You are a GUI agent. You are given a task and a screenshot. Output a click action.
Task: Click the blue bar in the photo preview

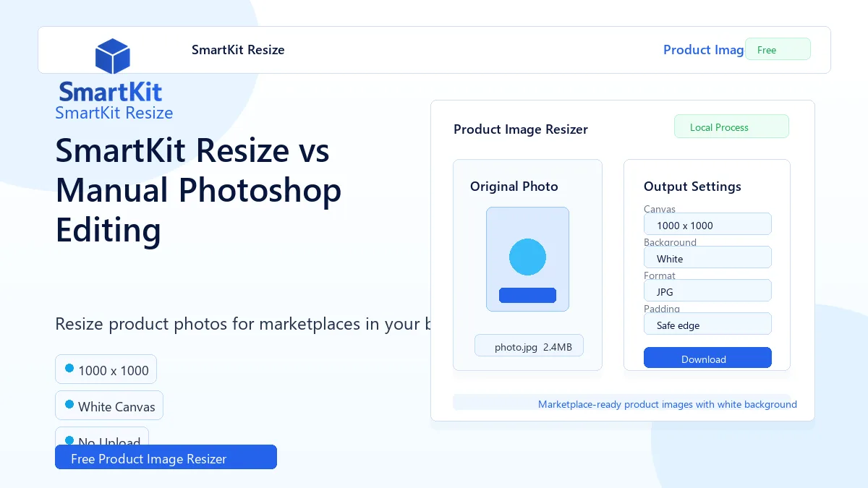tap(527, 295)
